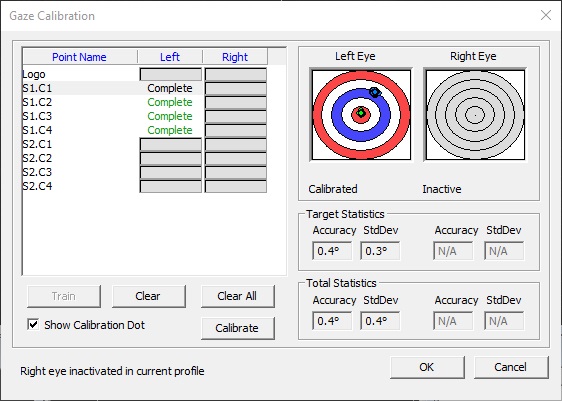The width and height of the screenshot is (562, 401).
Task: Click the Complete status for S1.C3
Action: click(x=170, y=116)
